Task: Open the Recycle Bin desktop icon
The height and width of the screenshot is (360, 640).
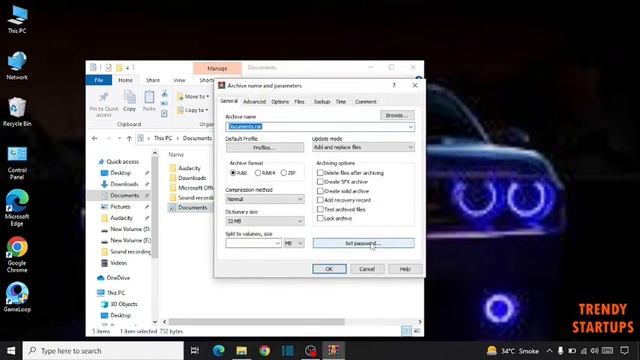Action: click(x=17, y=112)
